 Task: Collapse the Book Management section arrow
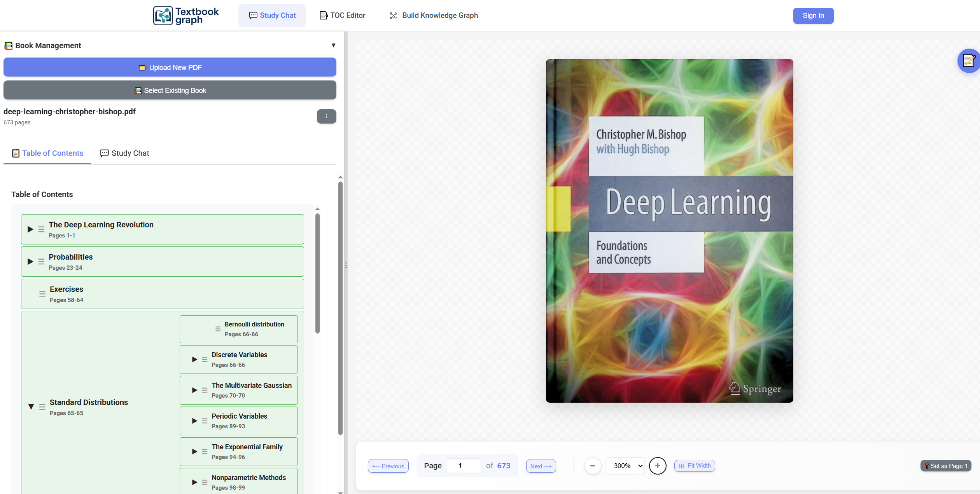[x=333, y=45]
